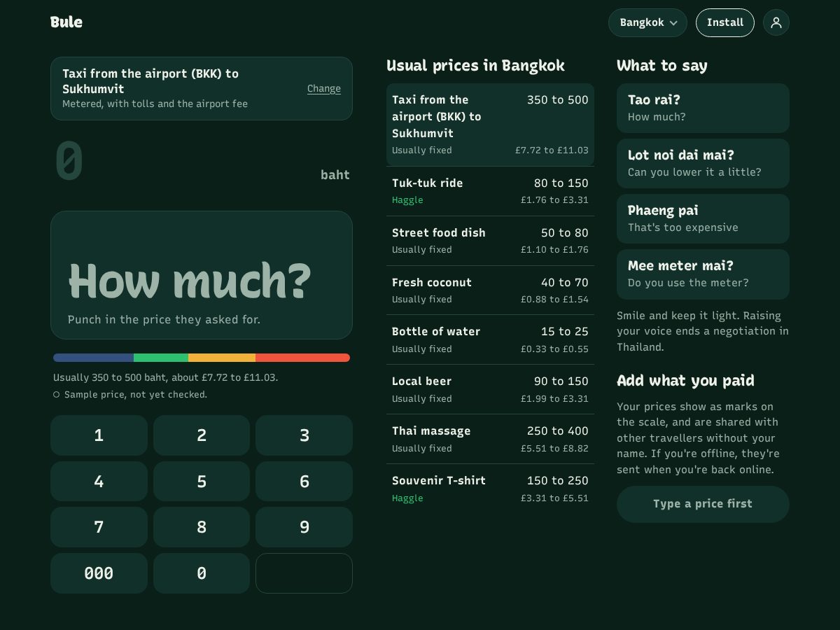840x630 pixels.
Task: Tap keypad digit 6
Action: [x=304, y=482]
